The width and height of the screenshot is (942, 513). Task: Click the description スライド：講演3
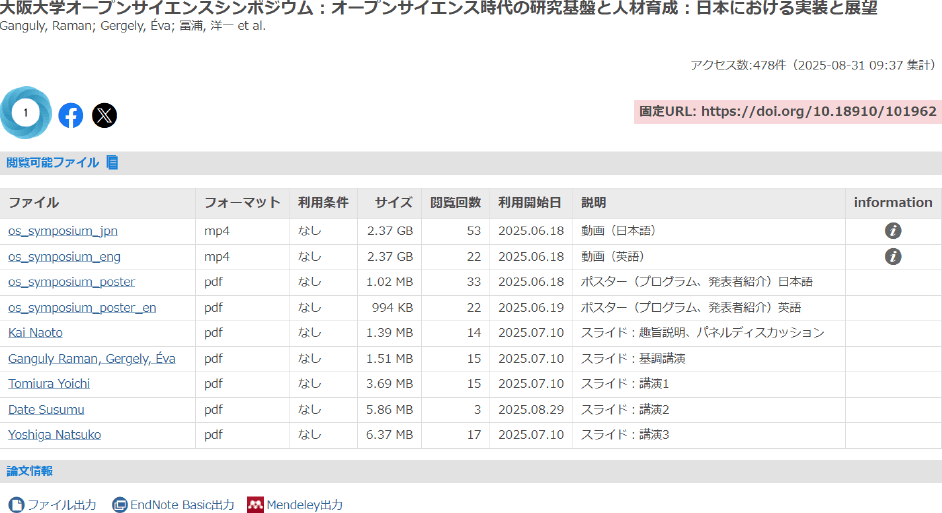point(625,435)
